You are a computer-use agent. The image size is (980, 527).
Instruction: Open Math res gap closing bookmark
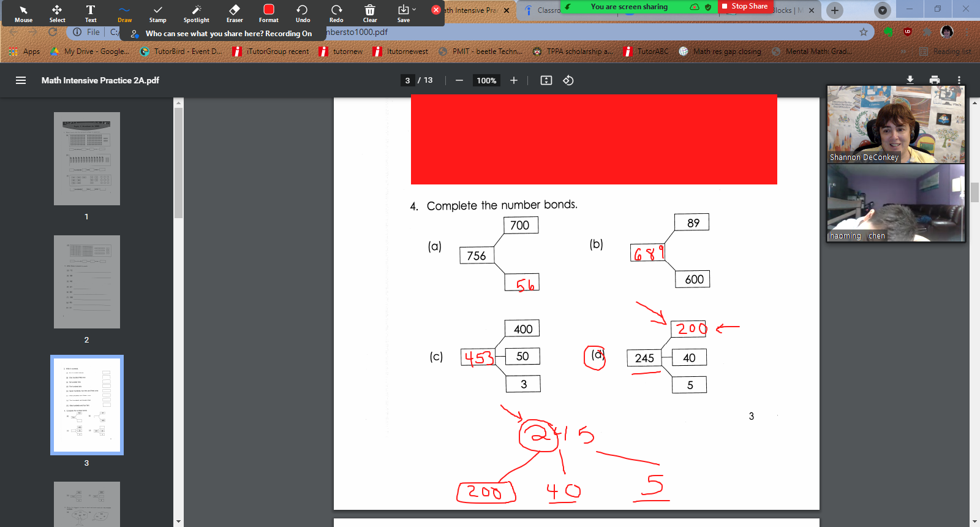point(720,51)
